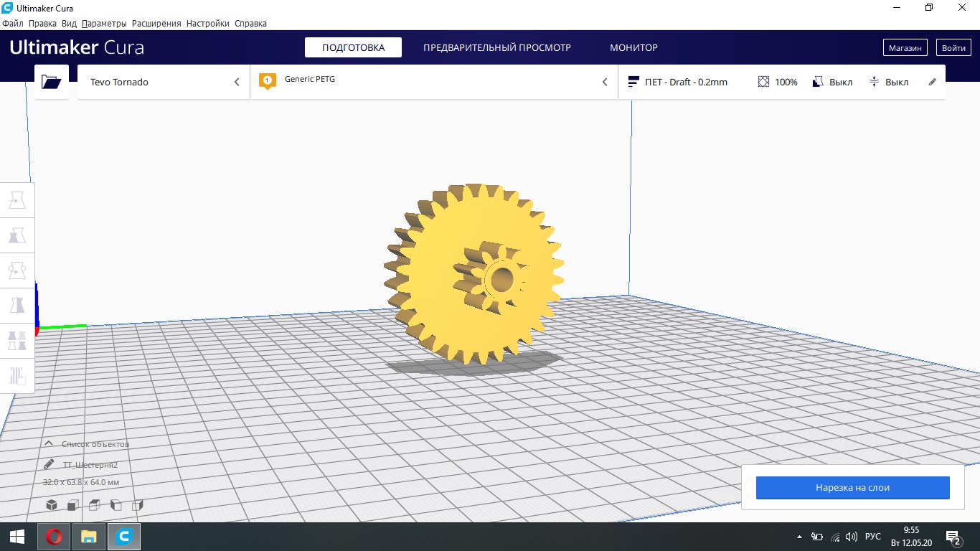
Task: Switch to ПРЕДВАРИТЕЛЬНЫЙ ПРОСМОТР tab
Action: [x=497, y=47]
